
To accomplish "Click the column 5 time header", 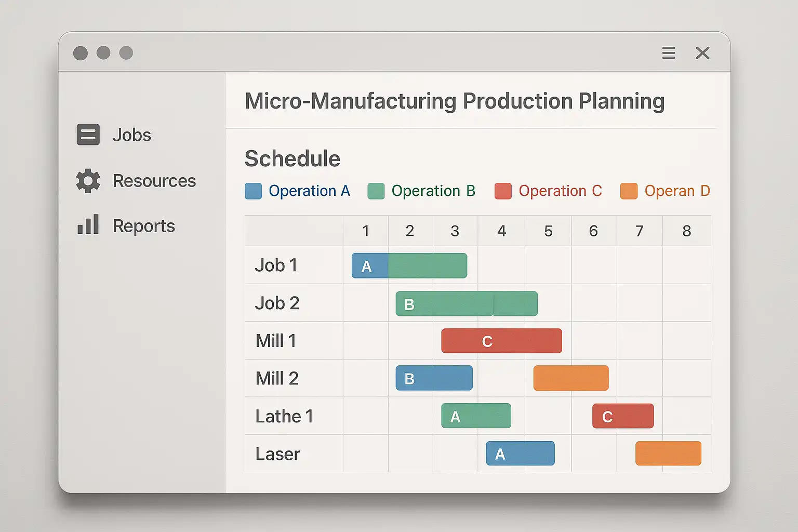I will point(548,231).
